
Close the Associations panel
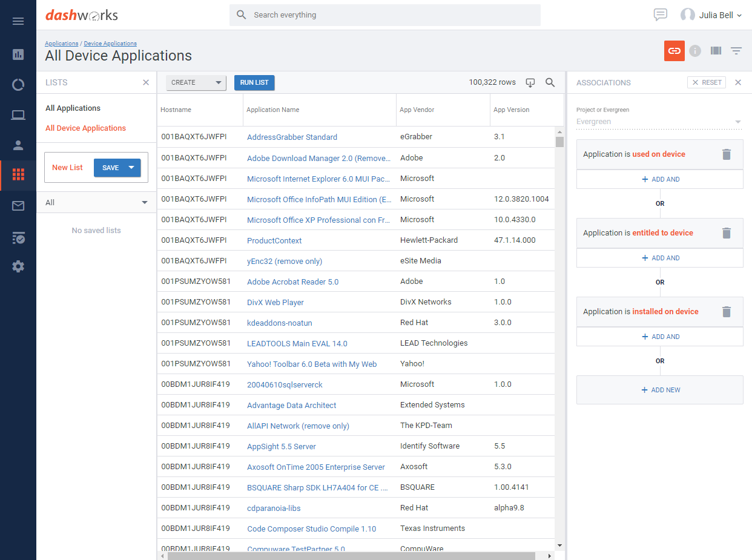pos(738,82)
